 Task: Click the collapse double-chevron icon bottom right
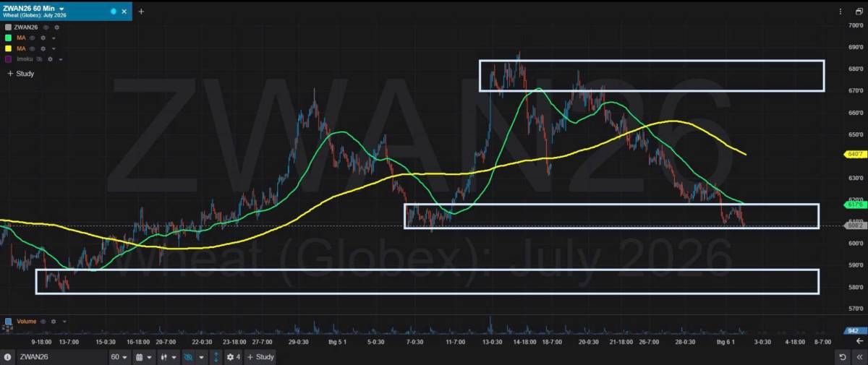pyautogui.click(x=859, y=357)
